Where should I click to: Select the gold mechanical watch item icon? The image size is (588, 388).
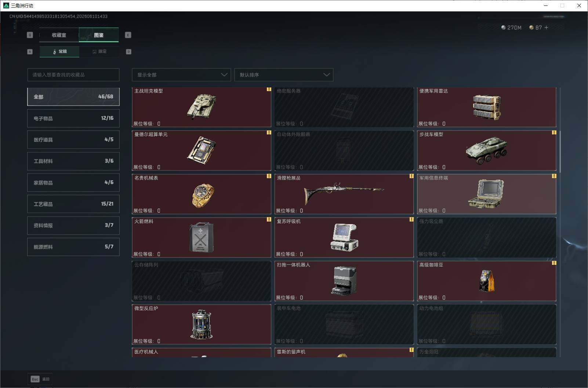(x=203, y=195)
